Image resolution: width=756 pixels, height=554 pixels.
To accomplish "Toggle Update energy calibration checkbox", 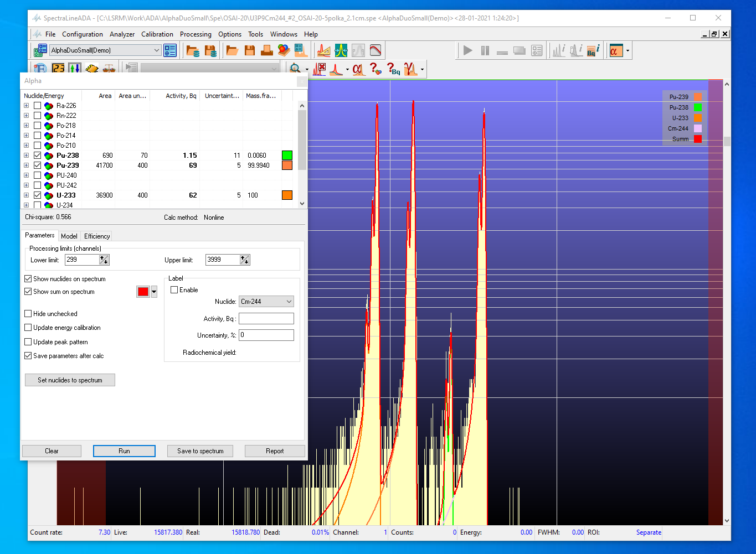I will pyautogui.click(x=28, y=328).
